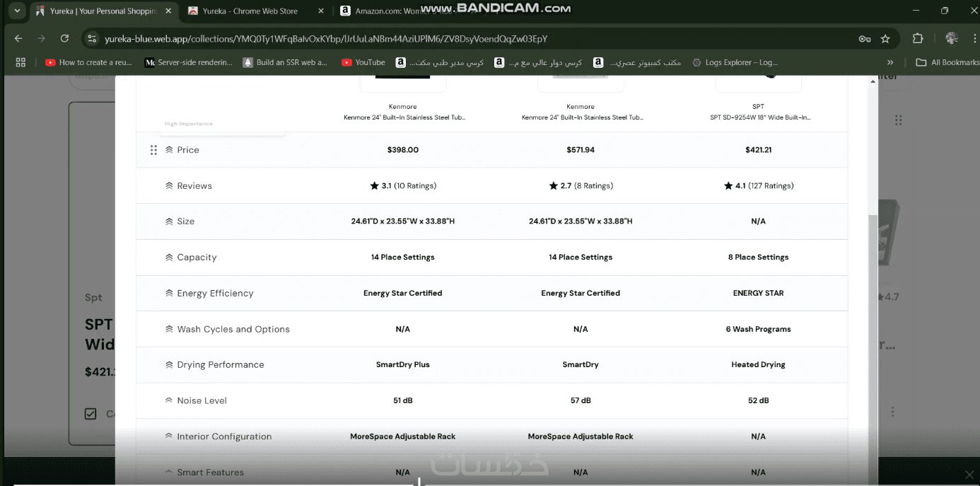The width and height of the screenshot is (980, 486).
Task: Click the star icon beside 3.1 rating
Action: [x=374, y=185]
